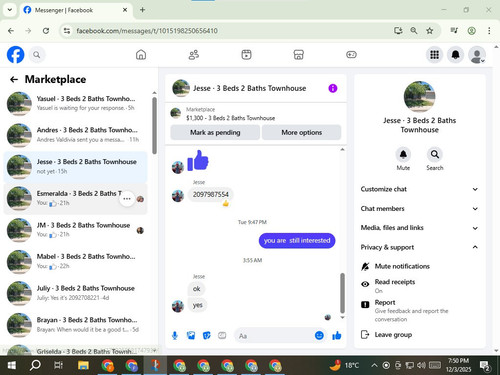Open weather widget showing 18°C

345,366
